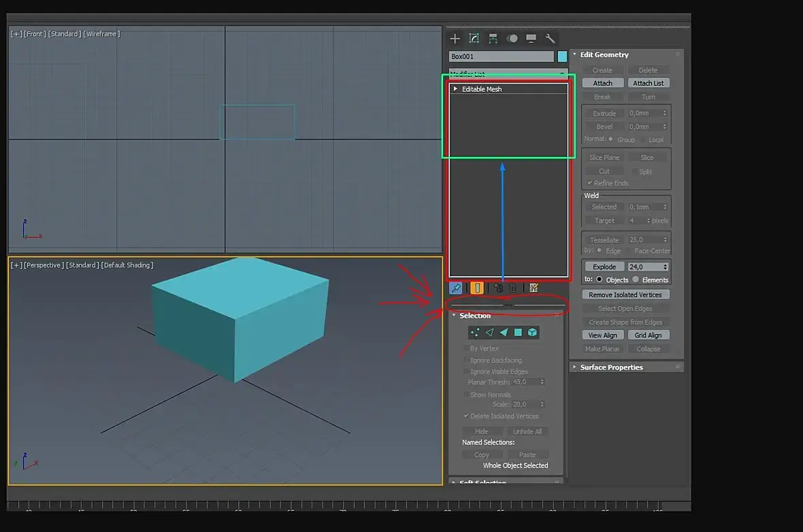Expand the Surface Properties rollout
Viewport: 803px width, 532px height.
coord(611,367)
